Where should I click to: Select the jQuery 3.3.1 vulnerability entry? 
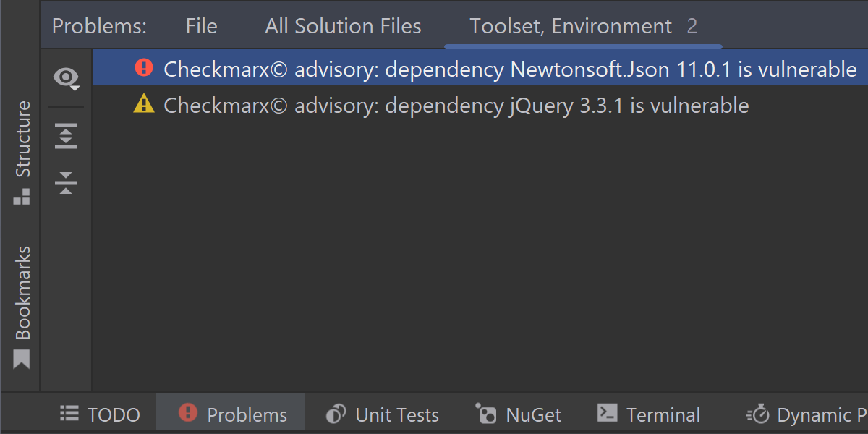(x=456, y=106)
